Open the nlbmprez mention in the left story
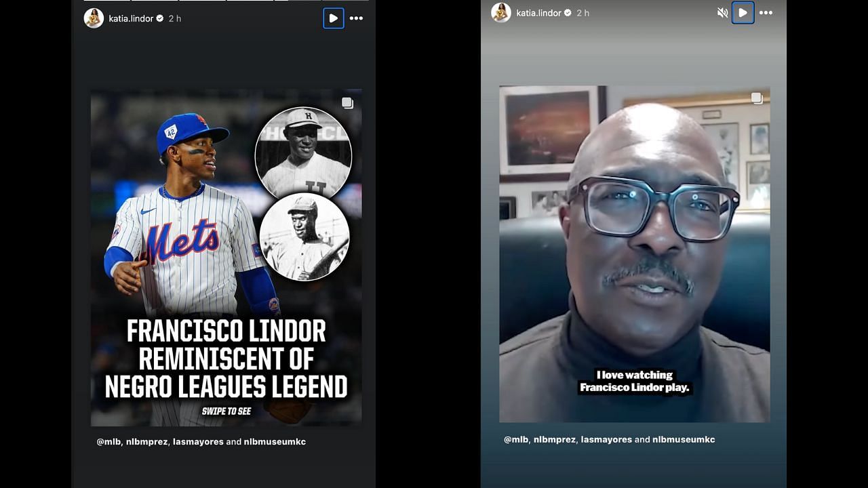The width and height of the screenshot is (868, 488). 146,442
